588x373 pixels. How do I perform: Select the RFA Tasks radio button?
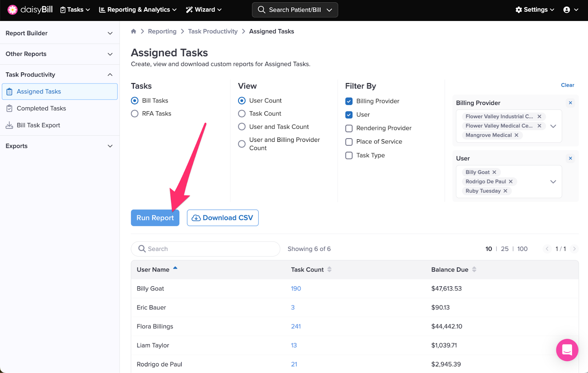tap(135, 114)
